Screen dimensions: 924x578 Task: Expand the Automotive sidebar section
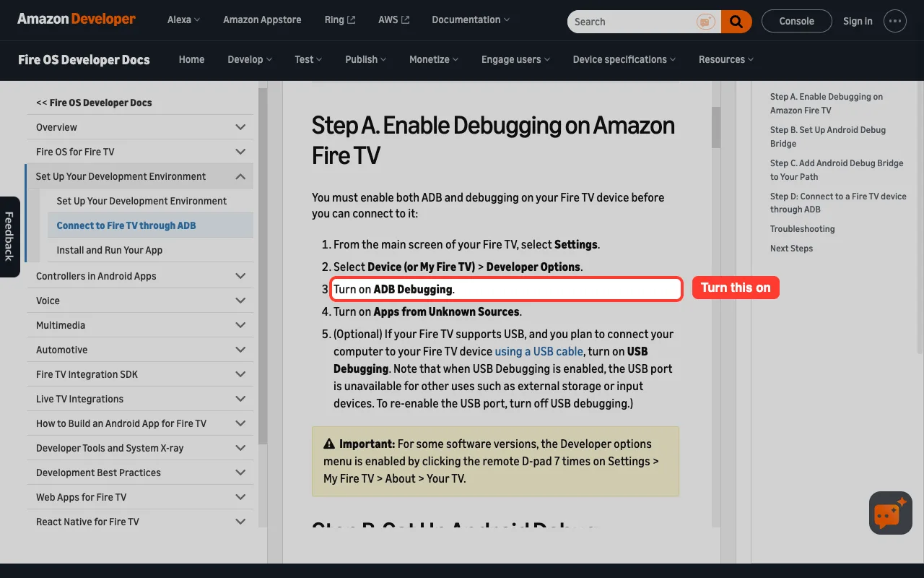tap(140, 350)
